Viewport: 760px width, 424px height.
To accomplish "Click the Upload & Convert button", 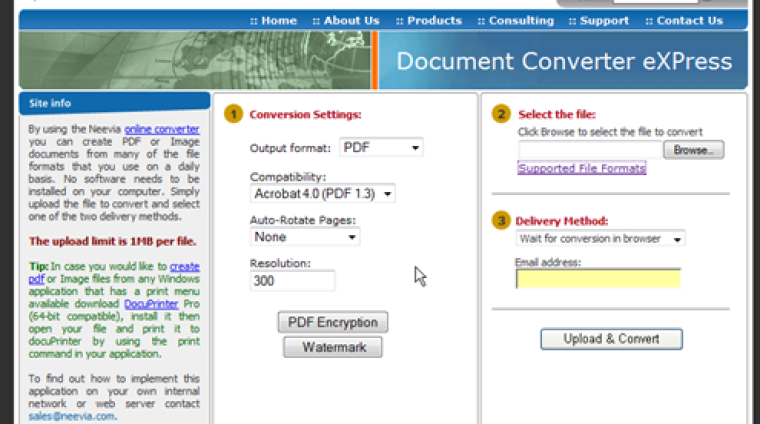I will pyautogui.click(x=612, y=339).
